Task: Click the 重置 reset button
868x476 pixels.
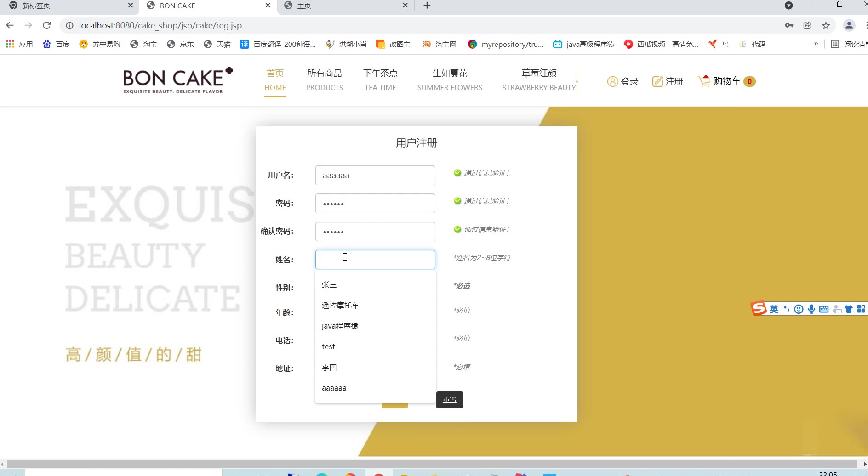Action: (x=449, y=400)
